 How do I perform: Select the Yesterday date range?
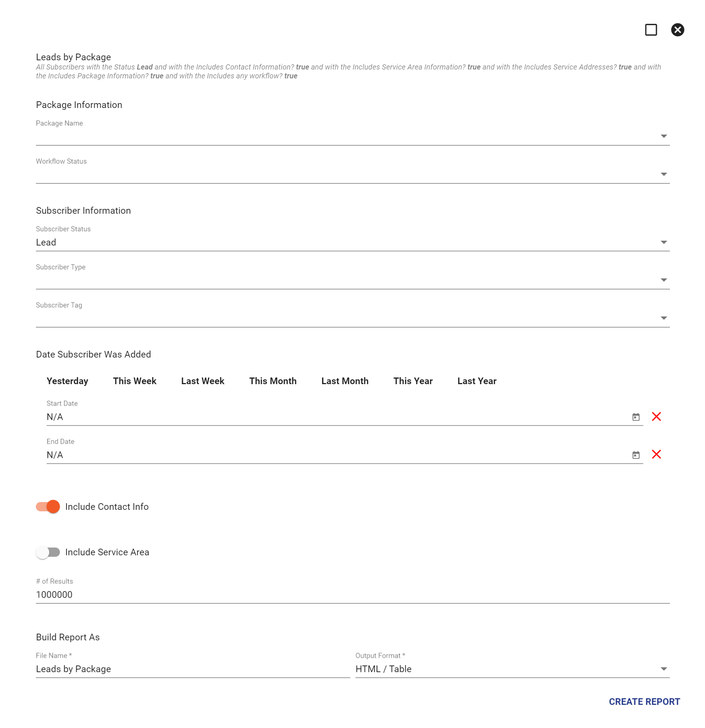(x=67, y=381)
